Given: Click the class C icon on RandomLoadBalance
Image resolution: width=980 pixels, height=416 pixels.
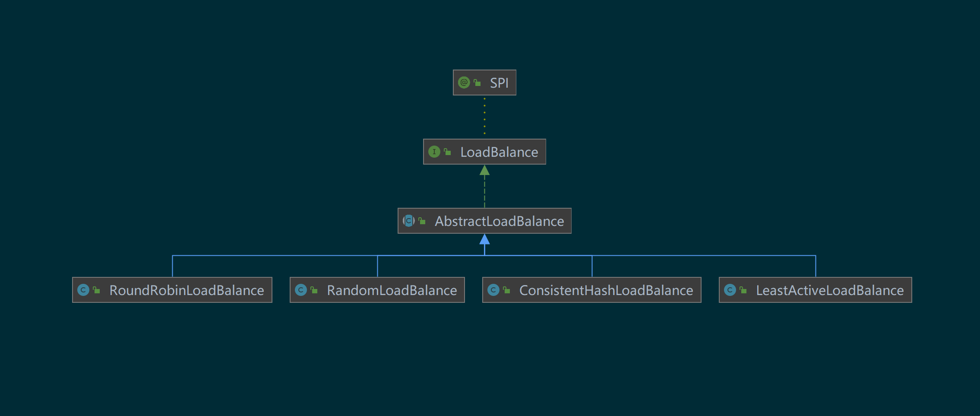Looking at the screenshot, I should [300, 290].
